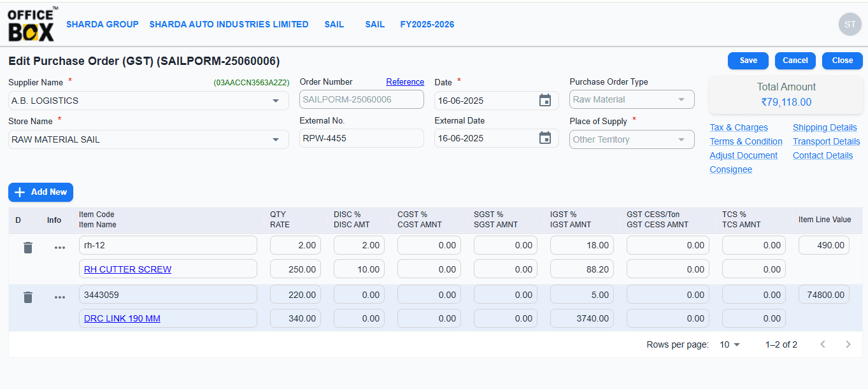Click the Office Box logo
Viewport: 868px width, 389px height.
(32, 24)
